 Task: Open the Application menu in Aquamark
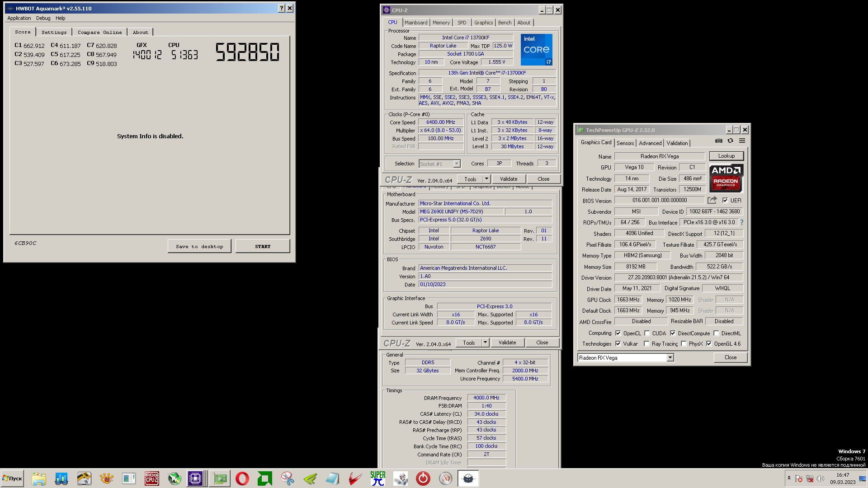pos(19,19)
